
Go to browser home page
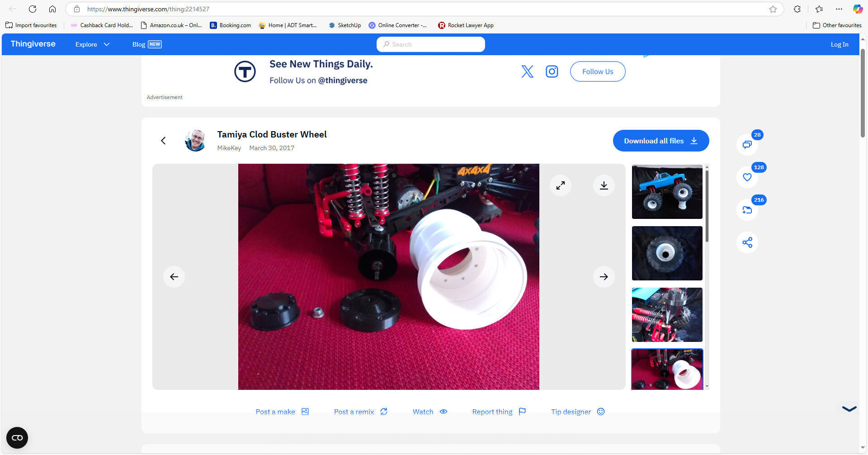click(52, 9)
